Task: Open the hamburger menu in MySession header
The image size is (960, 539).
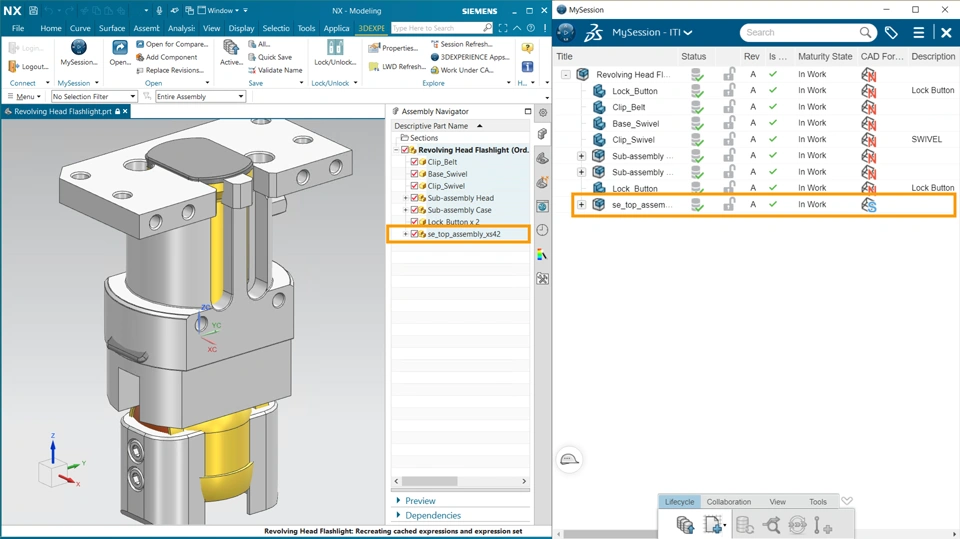Action: tap(918, 32)
